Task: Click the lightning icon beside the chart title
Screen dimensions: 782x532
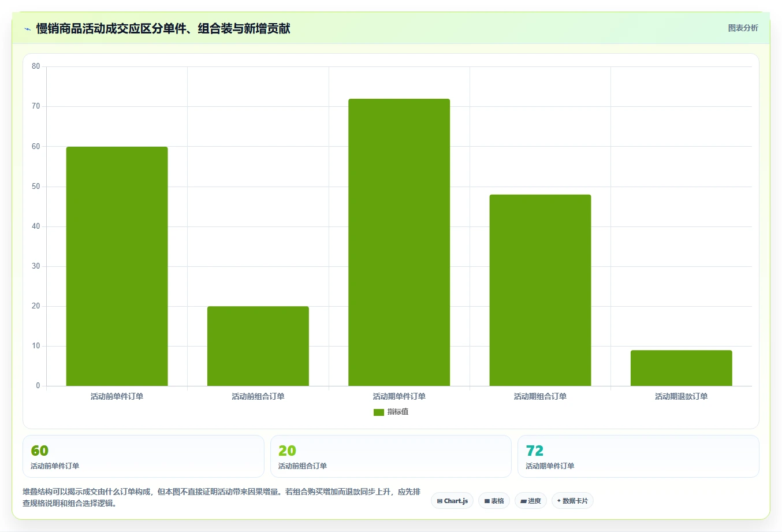Action: coord(27,29)
